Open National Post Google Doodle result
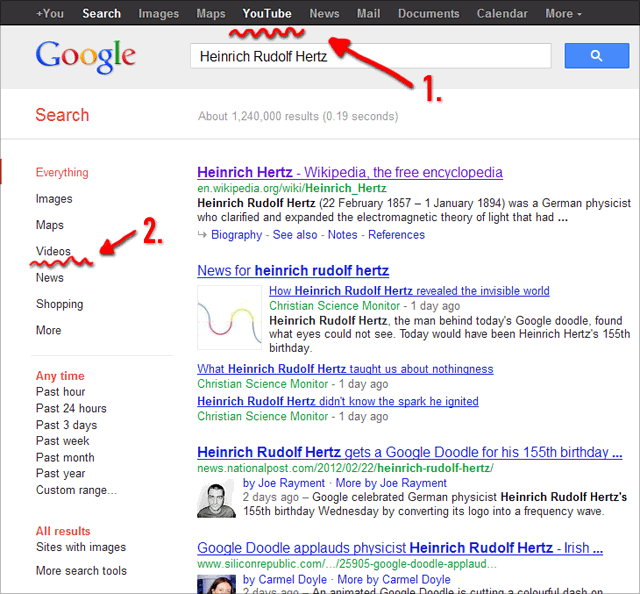 (x=409, y=452)
